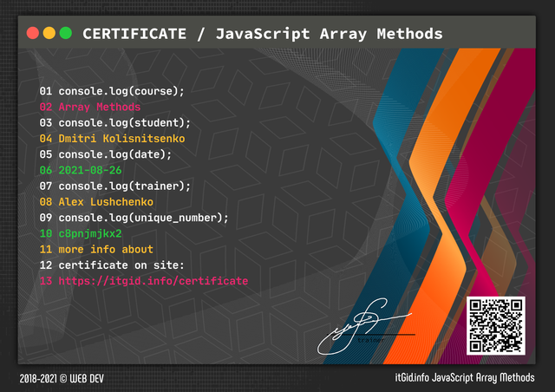Click the 'console.log(trainer);' line
The image size is (555, 392).
pyautogui.click(x=115, y=186)
